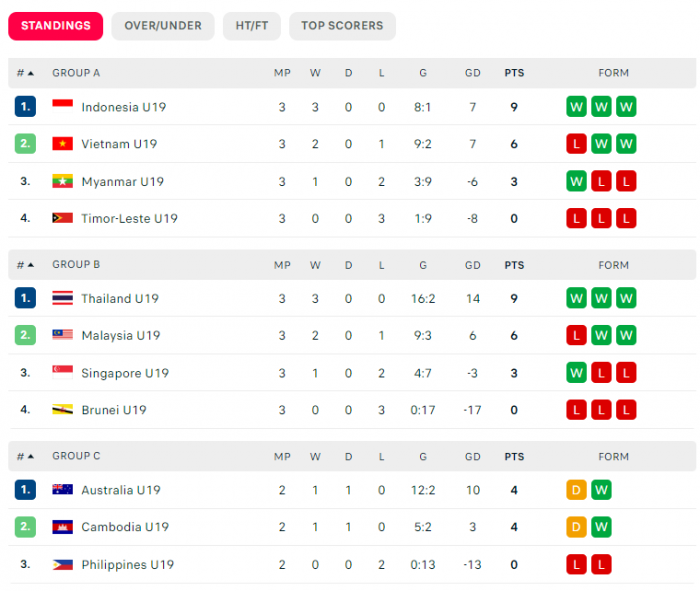
Task: Open the Top Scorers tab
Action: click(x=342, y=26)
